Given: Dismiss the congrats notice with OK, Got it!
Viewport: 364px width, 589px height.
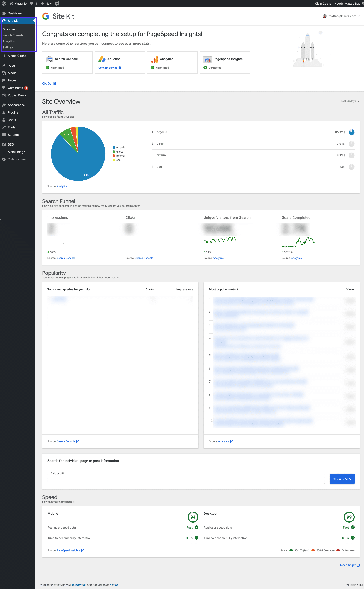Looking at the screenshot, I should pyautogui.click(x=49, y=83).
